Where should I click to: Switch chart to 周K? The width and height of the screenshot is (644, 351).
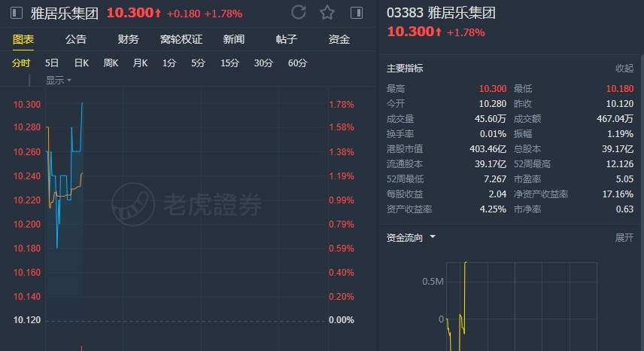coord(111,63)
